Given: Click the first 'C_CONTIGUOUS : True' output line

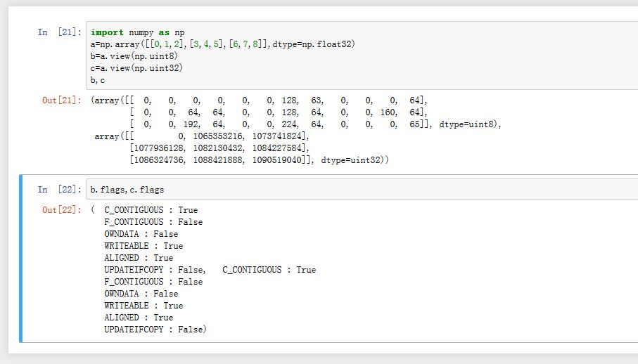Looking at the screenshot, I should tap(151, 210).
